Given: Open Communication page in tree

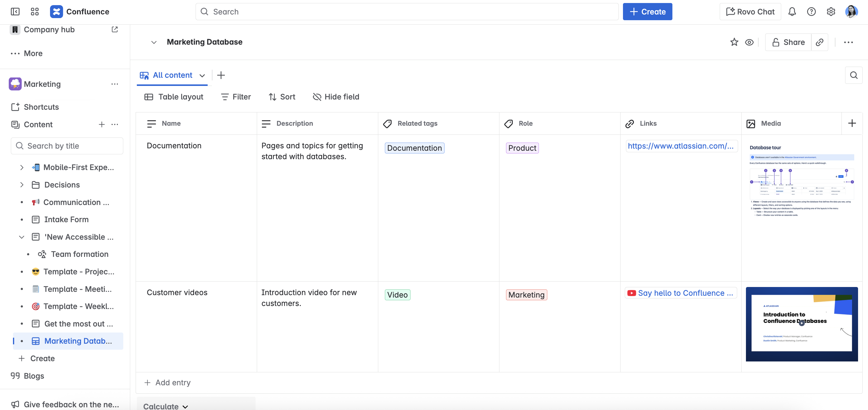Looking at the screenshot, I should [76, 202].
